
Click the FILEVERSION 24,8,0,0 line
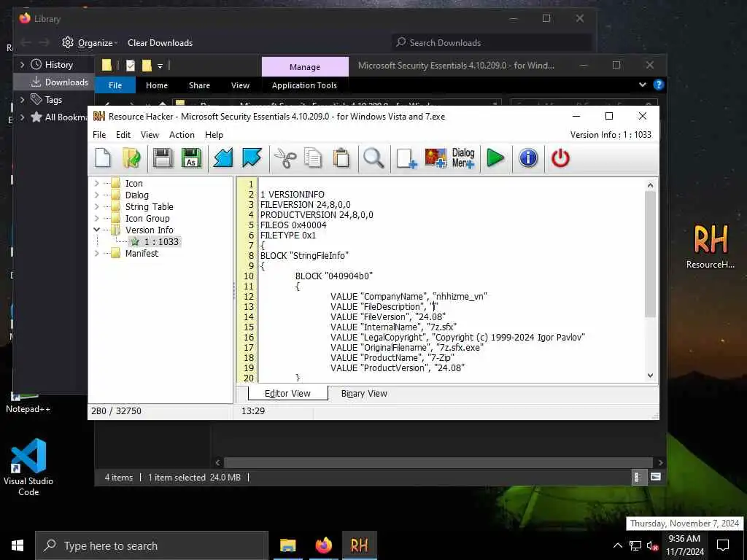point(306,205)
